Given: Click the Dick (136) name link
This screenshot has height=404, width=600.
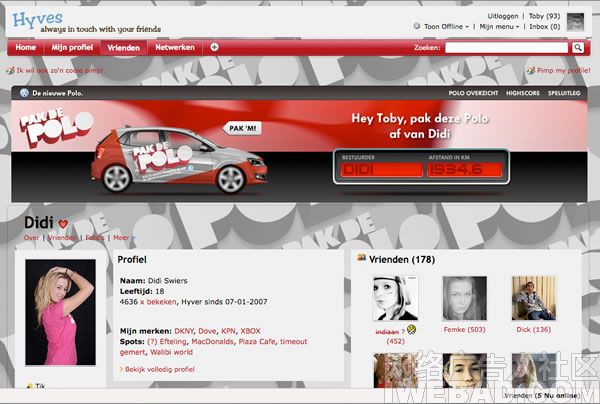Looking at the screenshot, I should [533, 329].
